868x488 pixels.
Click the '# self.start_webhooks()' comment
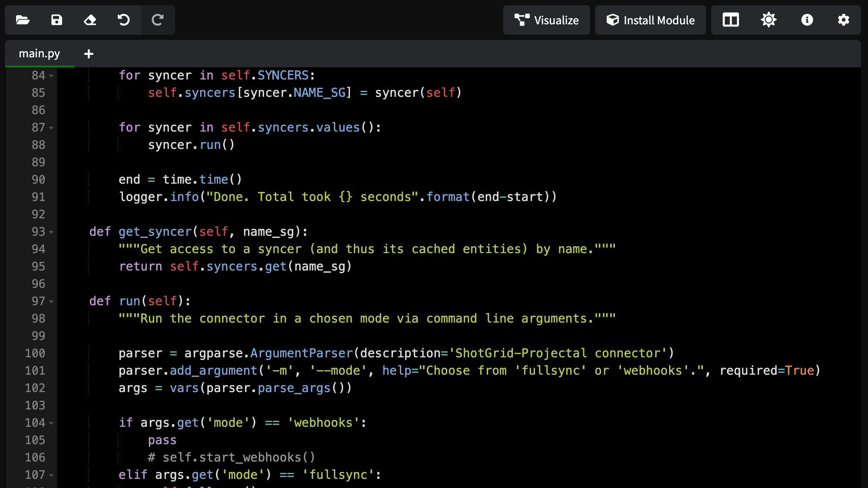[x=231, y=458]
